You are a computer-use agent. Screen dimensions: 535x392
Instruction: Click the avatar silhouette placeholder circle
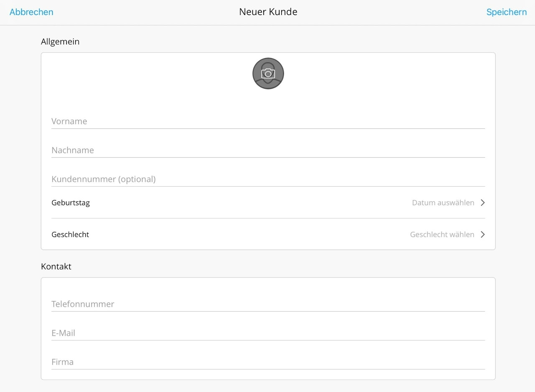pos(268,74)
